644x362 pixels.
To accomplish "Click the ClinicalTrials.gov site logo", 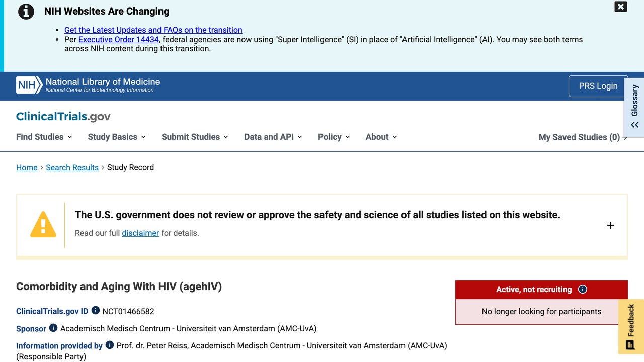I will 63,116.
